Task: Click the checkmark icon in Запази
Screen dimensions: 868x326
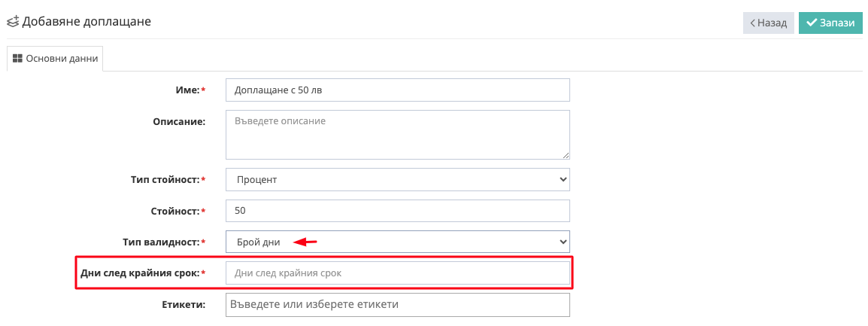Action: click(812, 23)
